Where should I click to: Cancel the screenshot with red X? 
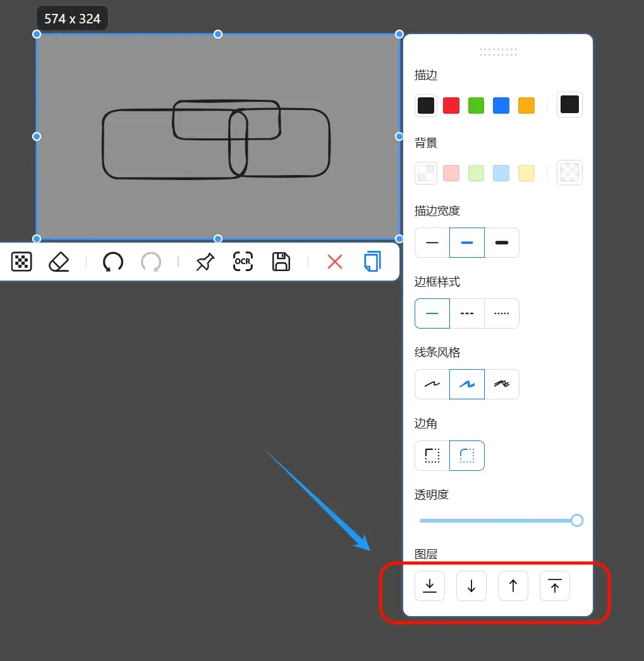click(335, 262)
